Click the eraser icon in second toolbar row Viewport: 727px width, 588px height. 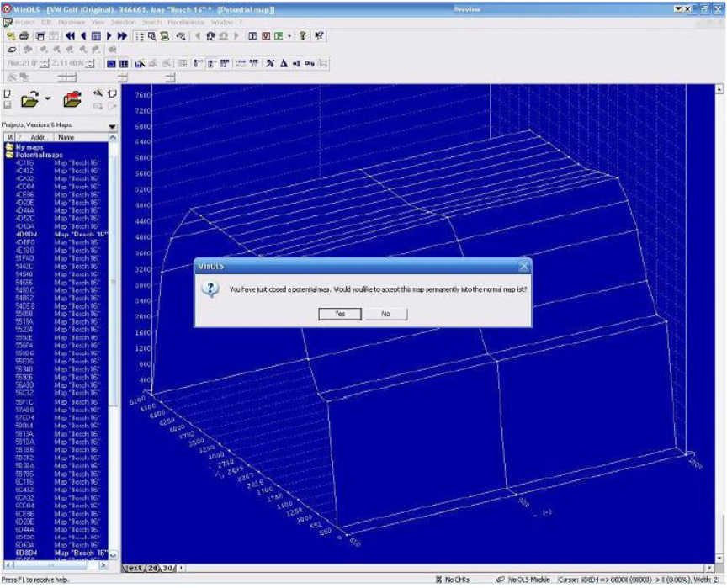12,49
